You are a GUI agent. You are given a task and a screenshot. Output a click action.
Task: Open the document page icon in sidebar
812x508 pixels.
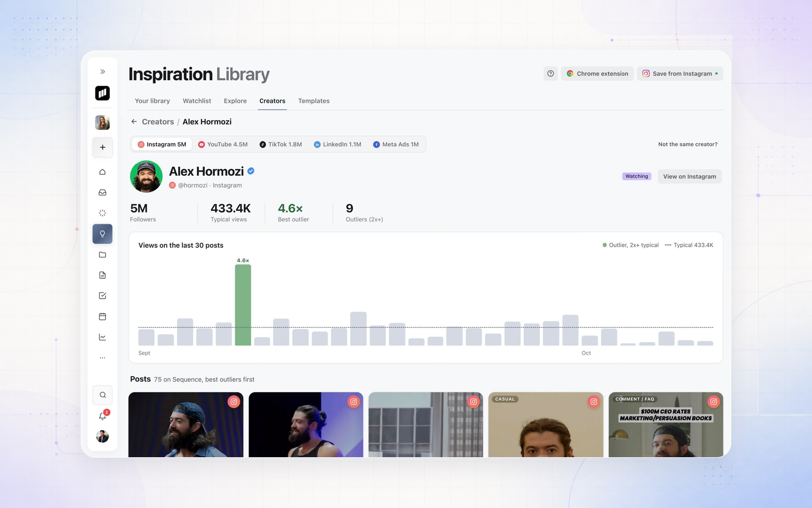click(x=103, y=275)
